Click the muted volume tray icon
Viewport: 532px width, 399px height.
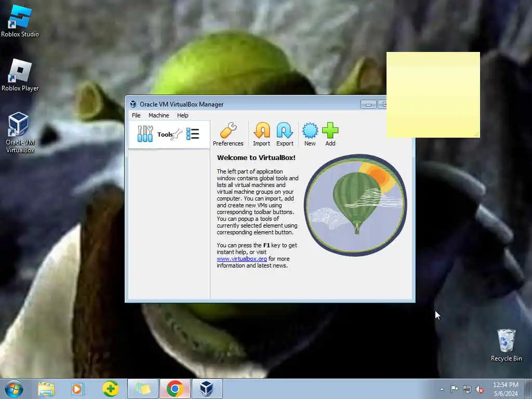click(x=480, y=390)
